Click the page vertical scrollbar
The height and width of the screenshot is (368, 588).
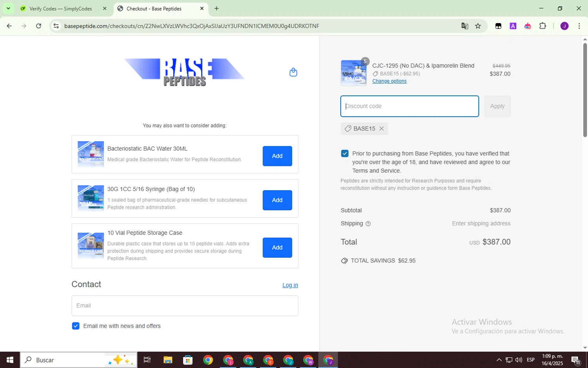[x=585, y=90]
